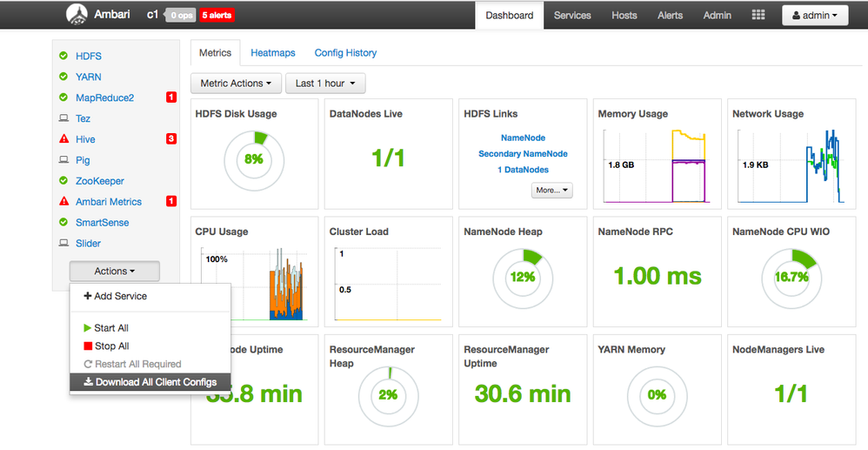This screenshot has height=450, width=868.
Task: Click the ZooKeeper green status icon
Action: [x=63, y=180]
